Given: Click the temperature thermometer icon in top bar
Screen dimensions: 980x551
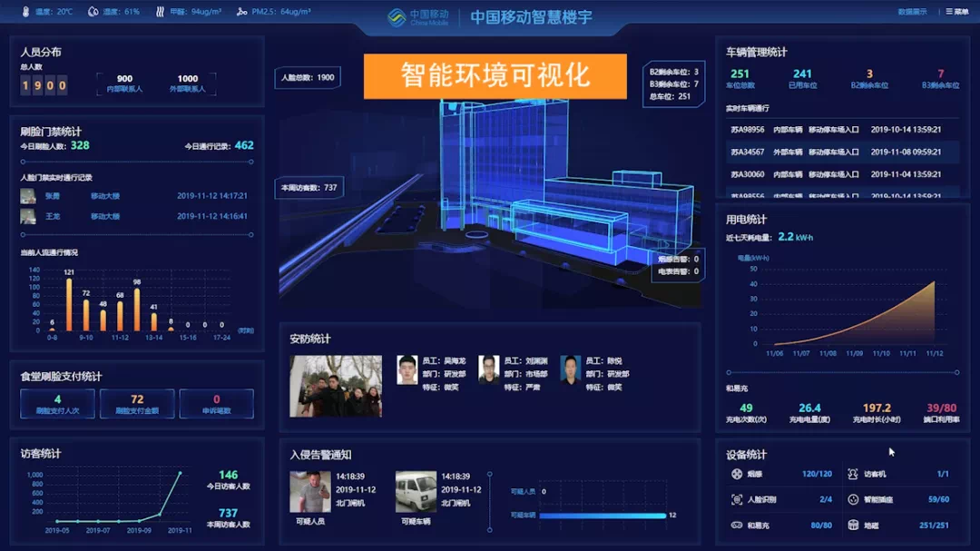Looking at the screenshot, I should pos(25,12).
